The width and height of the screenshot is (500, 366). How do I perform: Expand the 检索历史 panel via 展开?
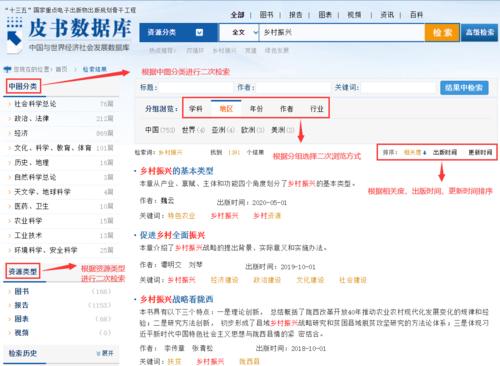105,353
